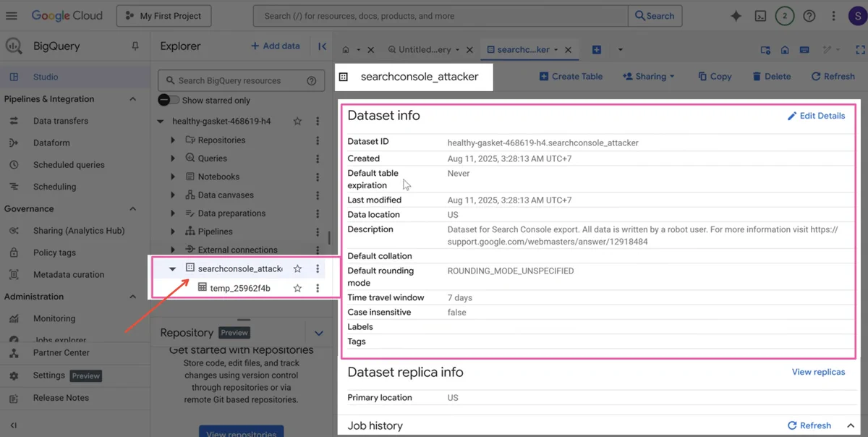Add a new tab with plus icon
Image resolution: width=868 pixels, height=437 pixels.
597,50
